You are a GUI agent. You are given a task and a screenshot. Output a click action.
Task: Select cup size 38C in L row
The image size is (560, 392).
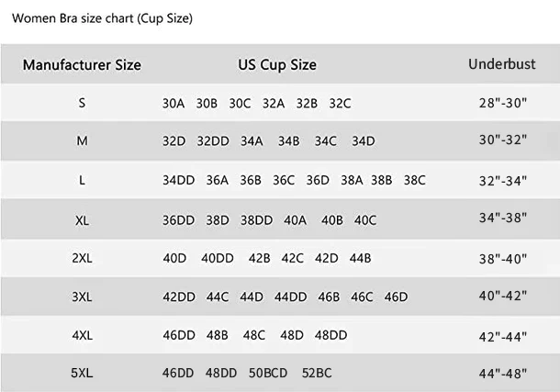click(x=415, y=180)
